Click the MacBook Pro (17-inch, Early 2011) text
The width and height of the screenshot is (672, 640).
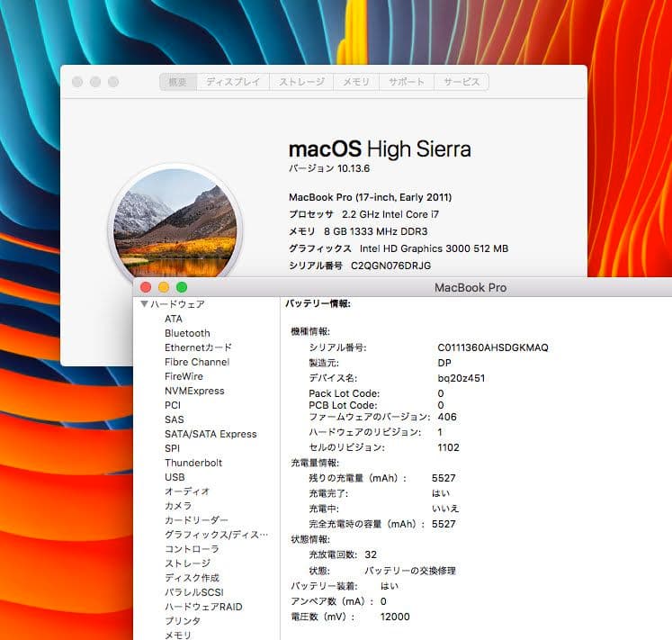371,197
